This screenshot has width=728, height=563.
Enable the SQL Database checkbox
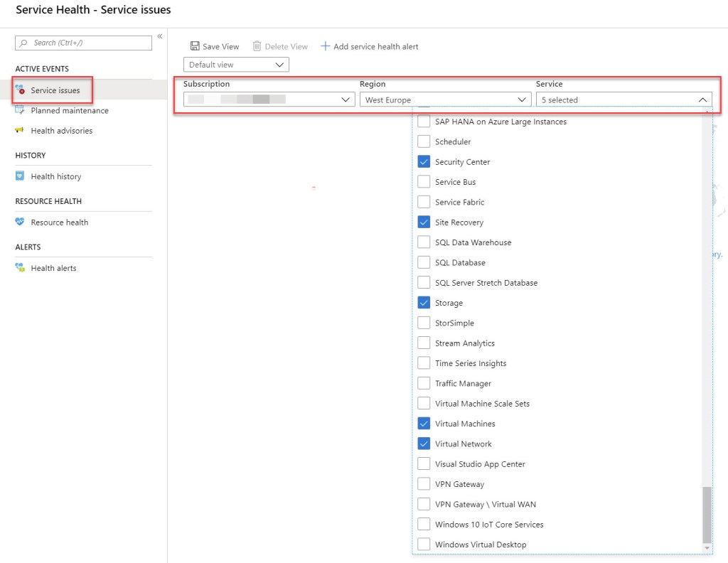(x=424, y=262)
